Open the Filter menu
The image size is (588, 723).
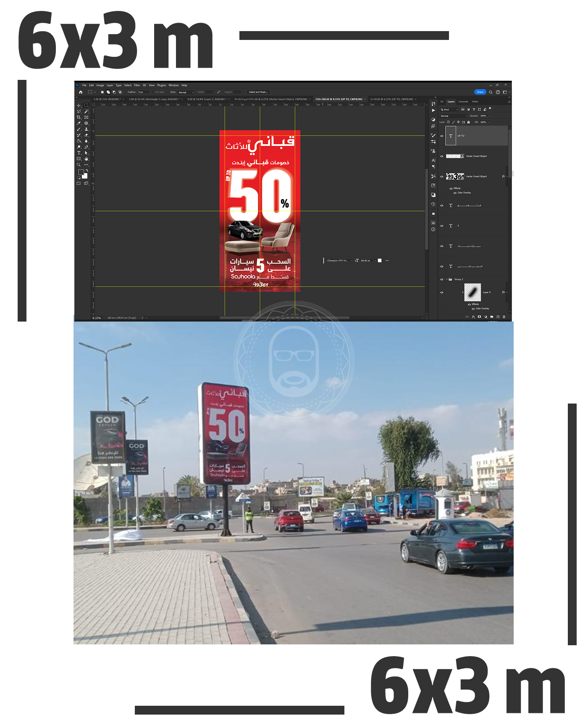coord(137,85)
